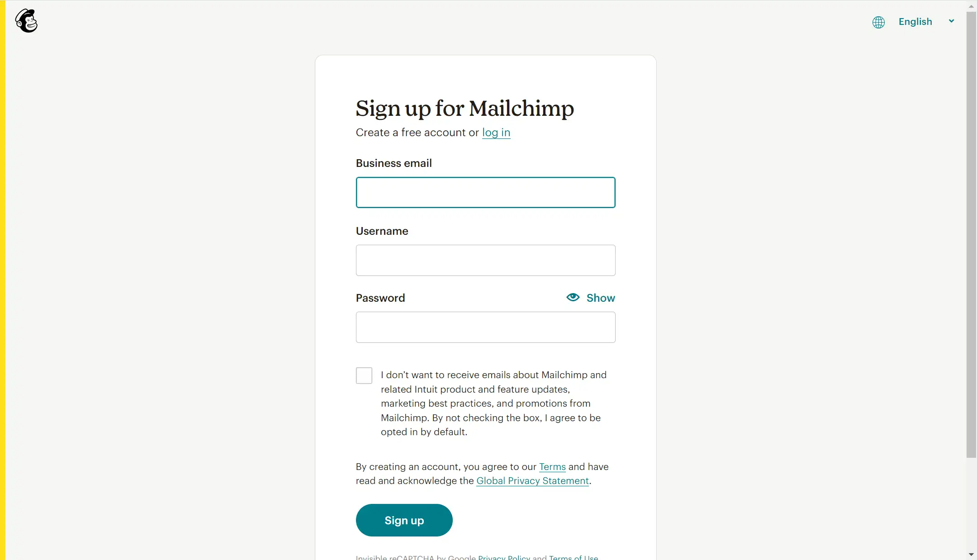
Task: Follow the log in link
Action: (x=496, y=133)
